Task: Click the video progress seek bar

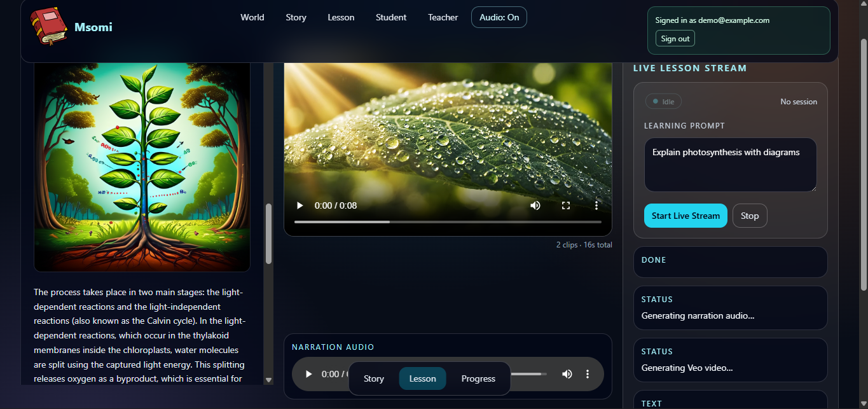Action: (x=448, y=222)
